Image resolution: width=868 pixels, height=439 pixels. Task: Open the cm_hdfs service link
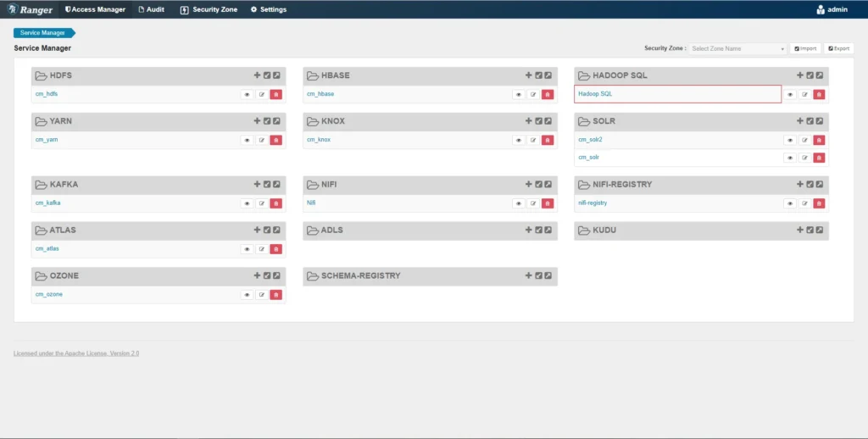pyautogui.click(x=47, y=94)
